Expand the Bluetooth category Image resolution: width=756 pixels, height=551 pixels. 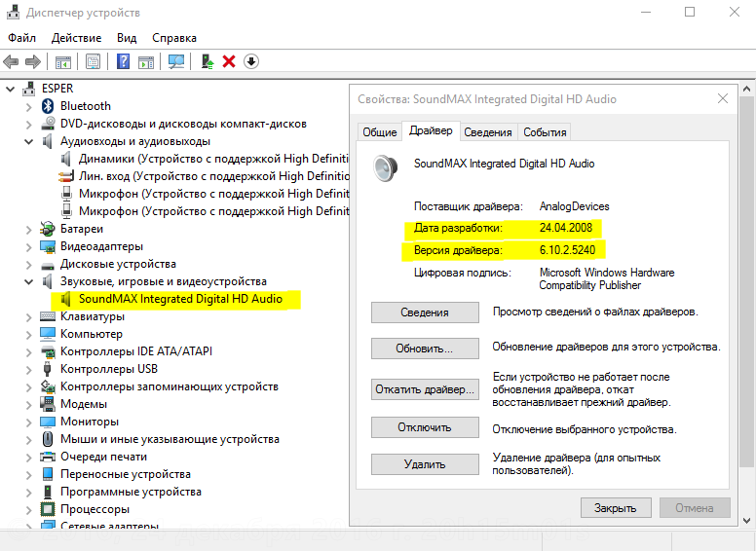28,106
